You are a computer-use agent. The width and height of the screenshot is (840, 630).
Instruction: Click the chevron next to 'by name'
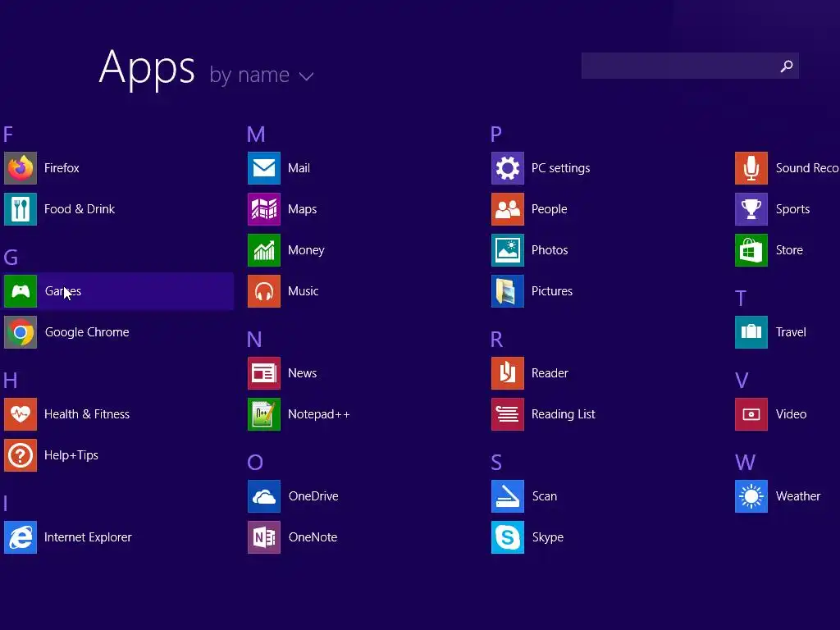coord(307,76)
